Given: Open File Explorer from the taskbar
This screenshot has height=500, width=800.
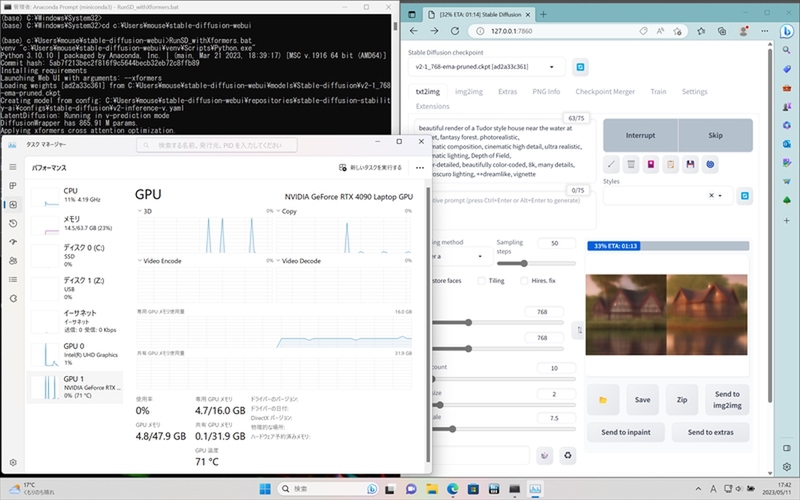Looking at the screenshot, I should point(432,489).
